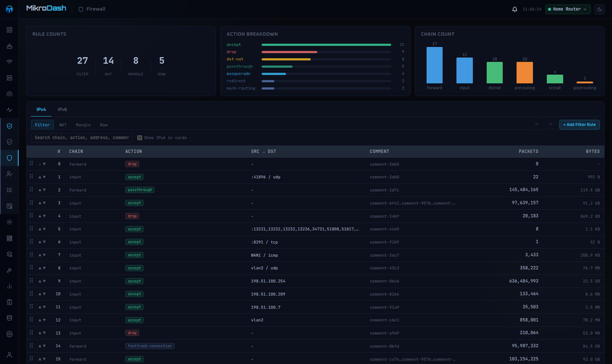Image resolution: width=612 pixels, height=364 pixels.
Task: Click the CHAIN column header
Action: (x=76, y=151)
